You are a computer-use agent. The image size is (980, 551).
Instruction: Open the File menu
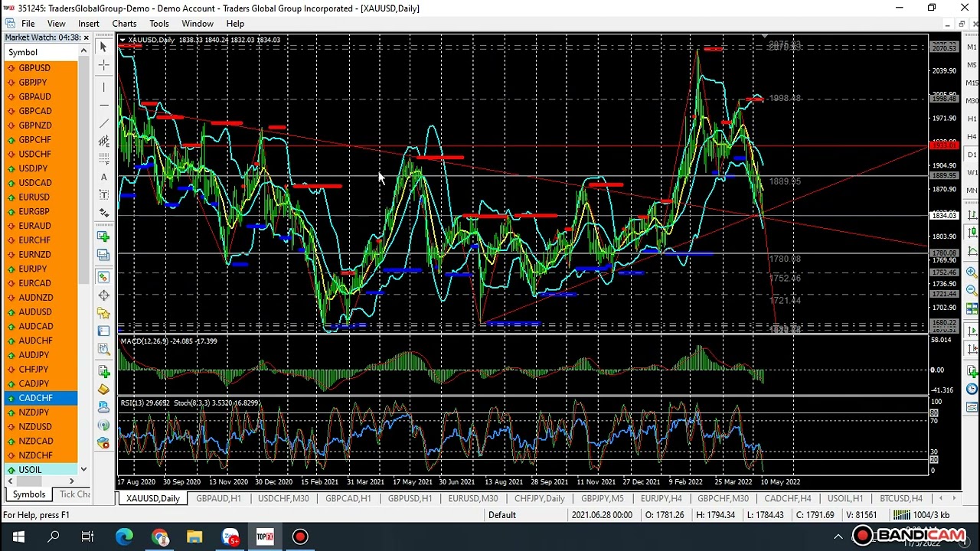28,24
